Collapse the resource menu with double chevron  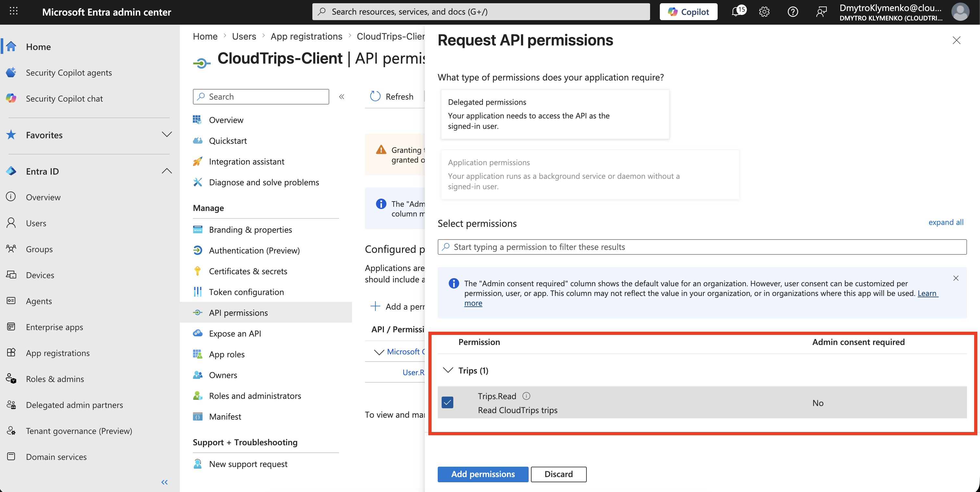tap(342, 97)
